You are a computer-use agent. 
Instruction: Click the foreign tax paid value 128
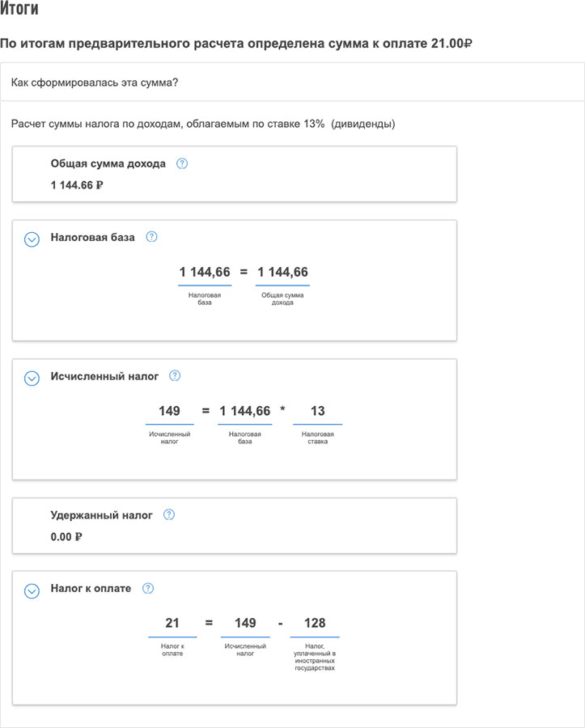click(315, 623)
